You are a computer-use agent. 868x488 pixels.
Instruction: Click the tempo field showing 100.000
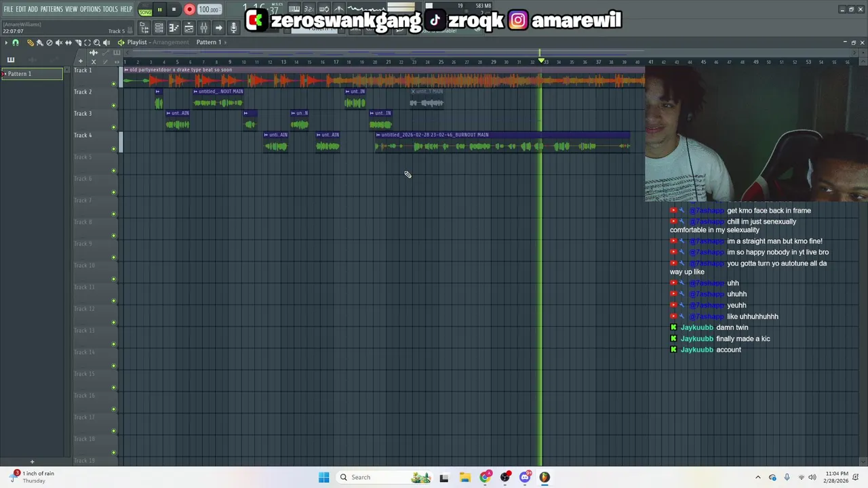pos(209,9)
